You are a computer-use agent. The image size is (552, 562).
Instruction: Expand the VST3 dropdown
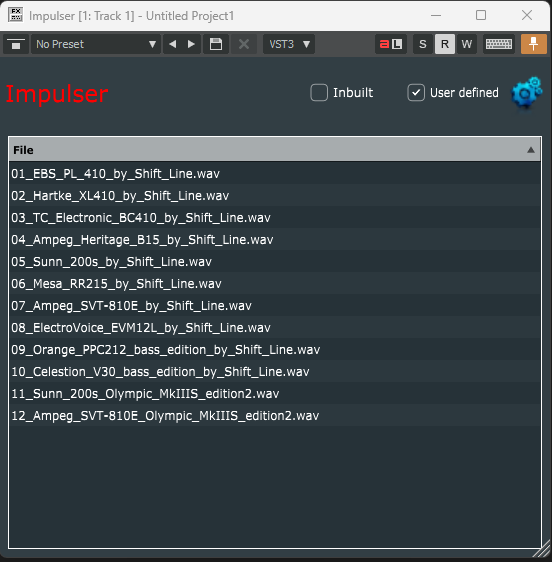[x=289, y=44]
